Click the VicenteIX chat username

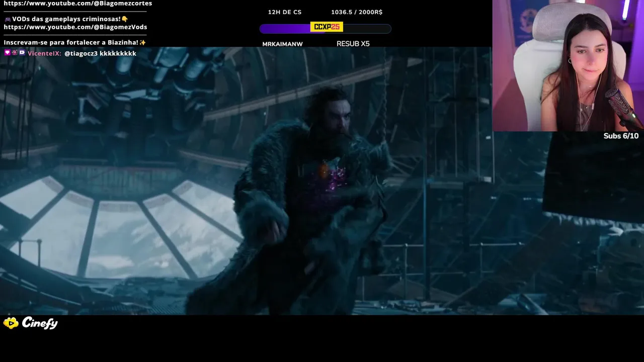[44, 53]
